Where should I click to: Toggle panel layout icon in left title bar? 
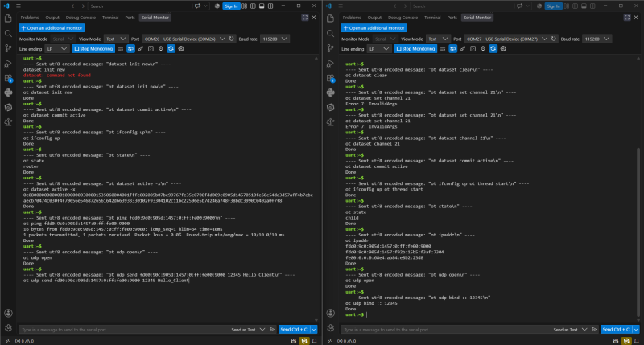[262, 6]
